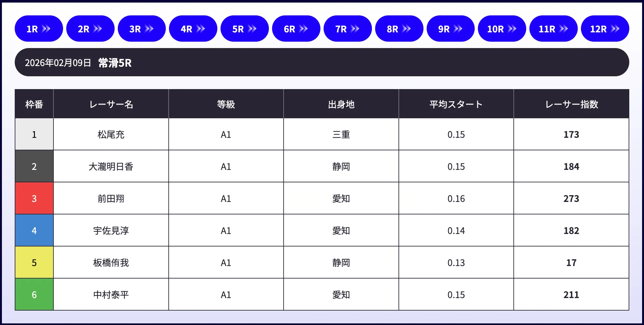The image size is (644, 325).
Task: Click the double-chevron icon on 9R
Action: (x=458, y=29)
